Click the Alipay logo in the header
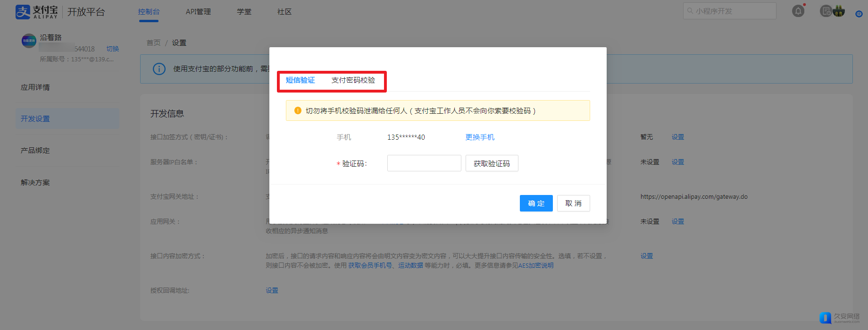868x330 pixels. click(37, 12)
